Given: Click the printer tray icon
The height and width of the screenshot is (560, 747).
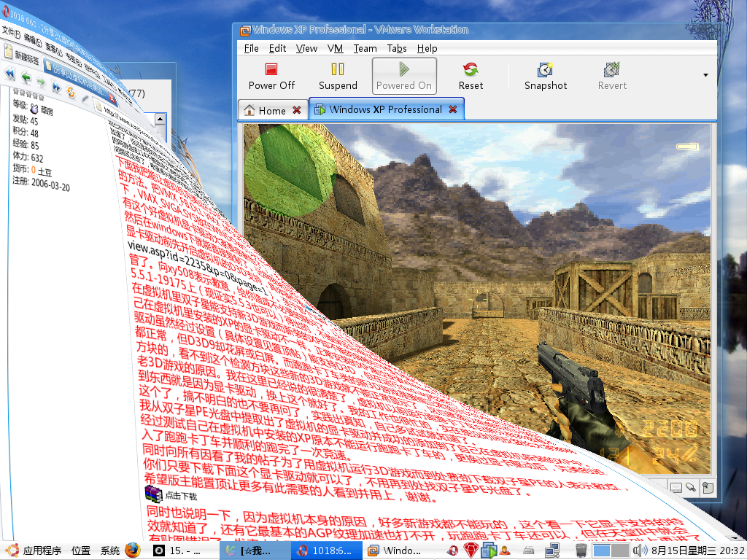Looking at the screenshot, I should [529, 551].
